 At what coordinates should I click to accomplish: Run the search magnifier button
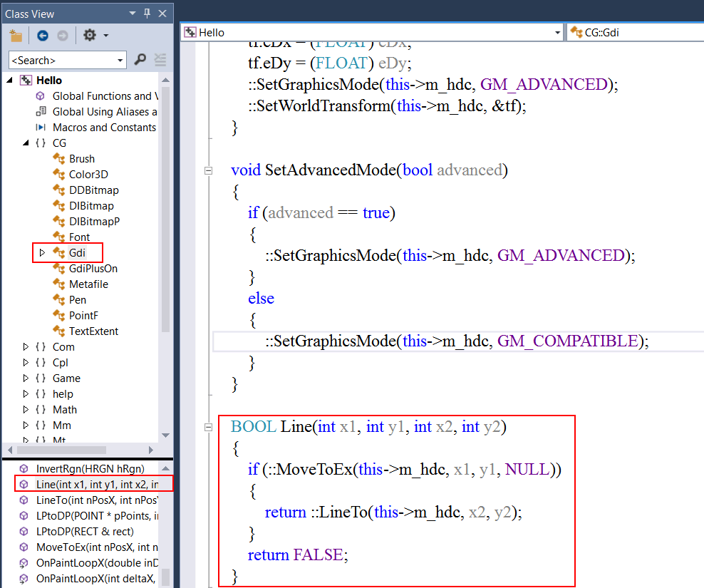[x=140, y=59]
